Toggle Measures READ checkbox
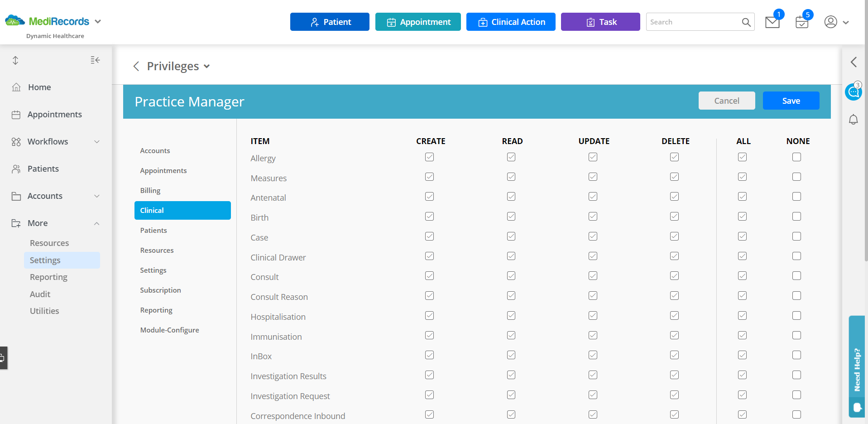Screen dimensions: 868x424 [x=511, y=177]
